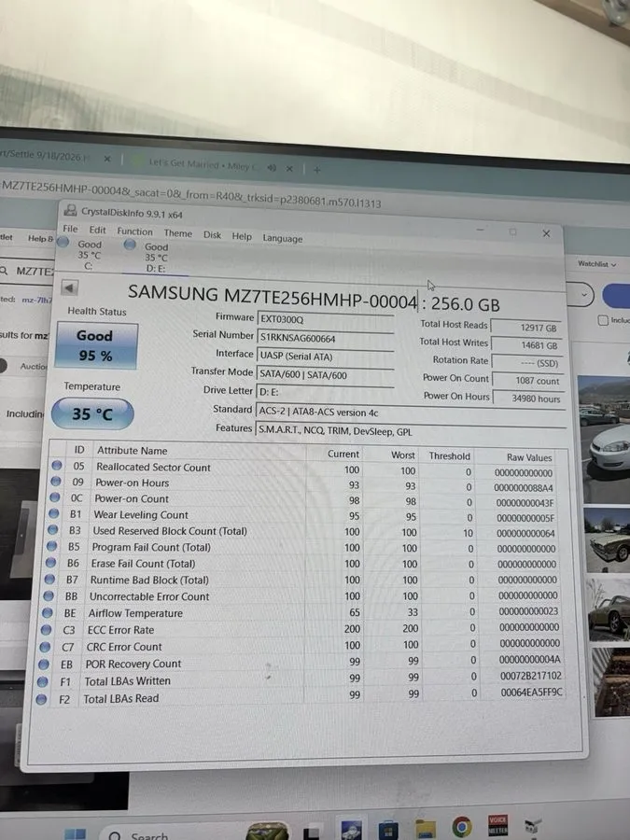Viewport: 630px width, 840px height.
Task: Click the Firmware field EXT0300Q
Action: [326, 320]
